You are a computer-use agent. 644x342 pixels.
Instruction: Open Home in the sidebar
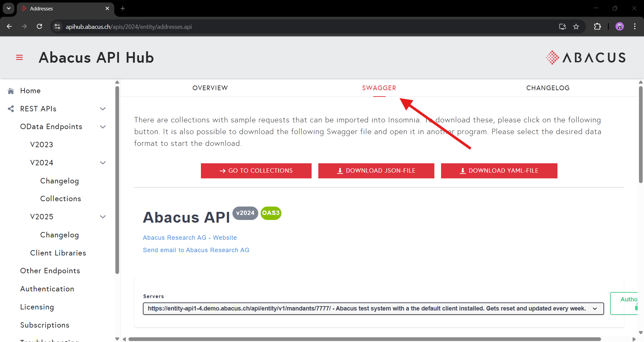point(30,91)
